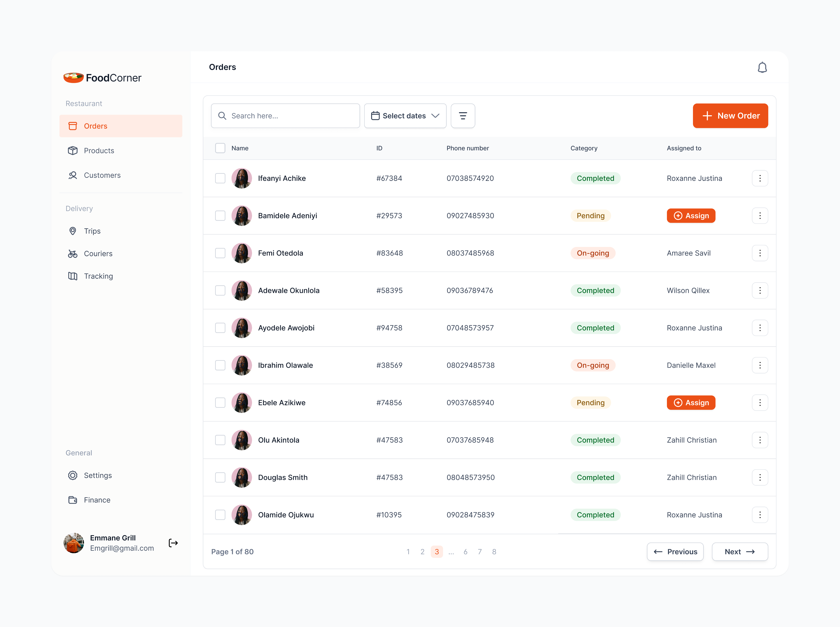840x627 pixels.
Task: Open Tracking via the map icon
Action: pyautogui.click(x=73, y=276)
